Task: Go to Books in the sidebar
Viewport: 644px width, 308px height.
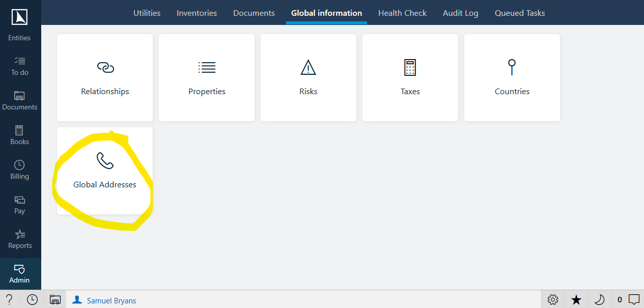Action: pyautogui.click(x=20, y=135)
